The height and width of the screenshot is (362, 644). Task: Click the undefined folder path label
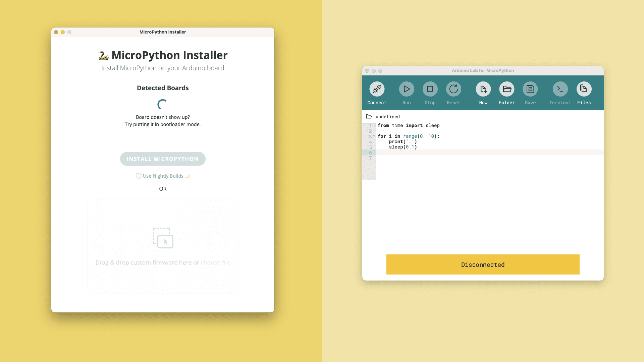(387, 117)
